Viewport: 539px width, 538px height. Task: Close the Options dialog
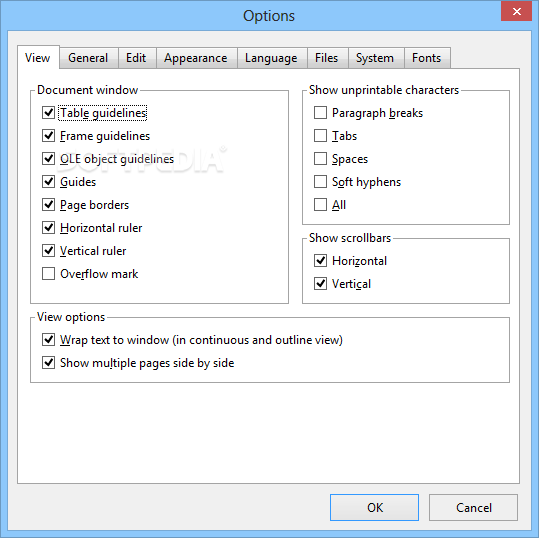click(x=517, y=12)
